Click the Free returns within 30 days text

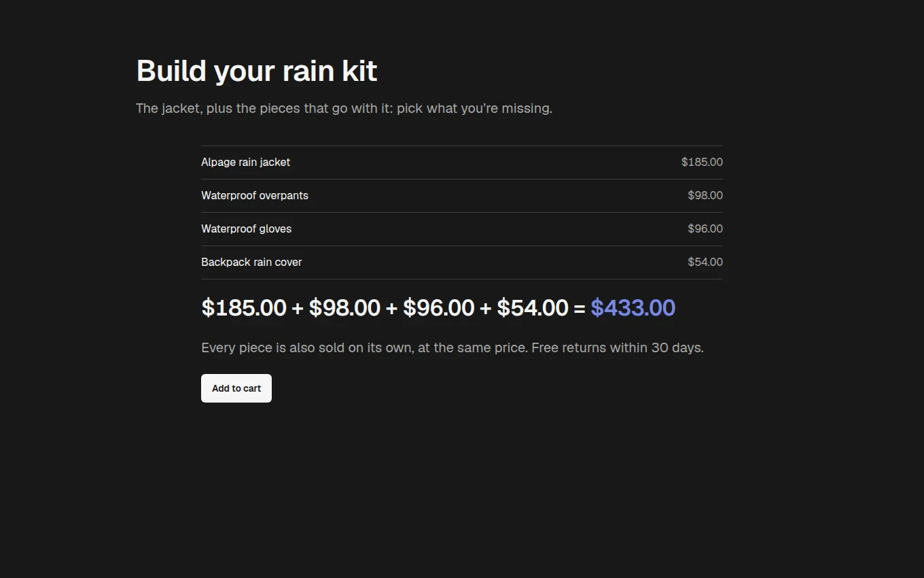tap(618, 348)
